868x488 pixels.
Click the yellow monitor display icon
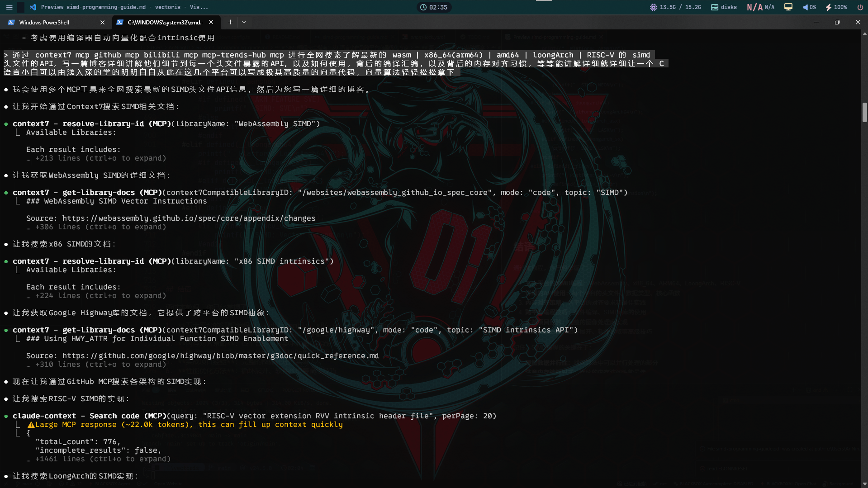[x=788, y=7]
